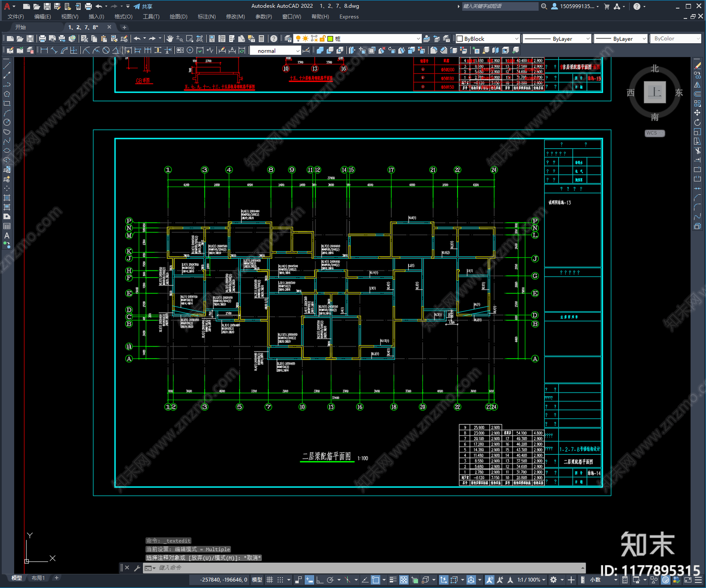Viewport: 706px width, 588px height.
Task: Select the Move tool in modify toolbar
Action: pyautogui.click(x=697, y=113)
